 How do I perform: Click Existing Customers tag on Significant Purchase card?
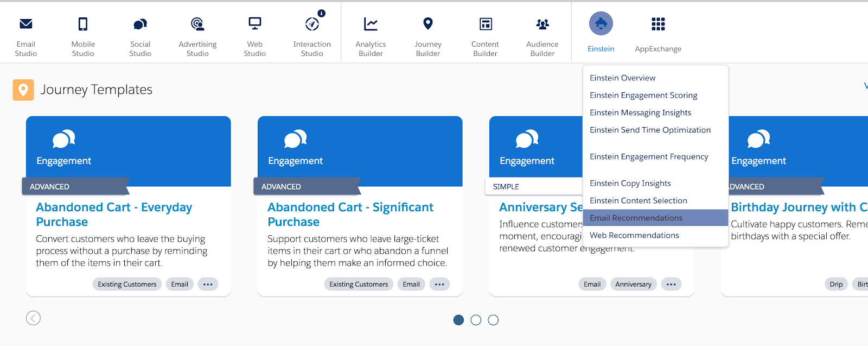click(359, 284)
